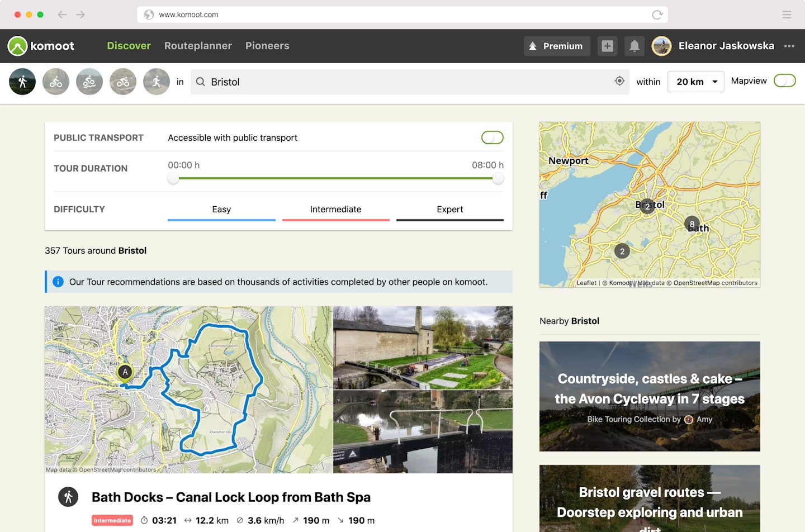Click the regional overview map
Screen dimensions: 805x532
(650, 205)
